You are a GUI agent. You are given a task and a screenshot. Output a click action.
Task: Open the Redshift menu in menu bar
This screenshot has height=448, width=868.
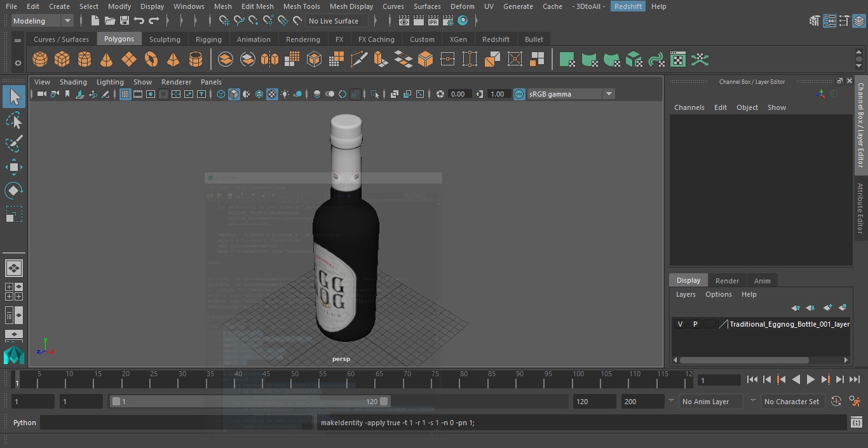tap(628, 6)
